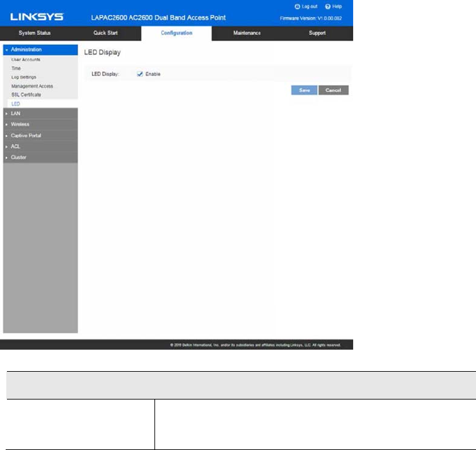Click the Belkin copyright footer text

[255, 345]
